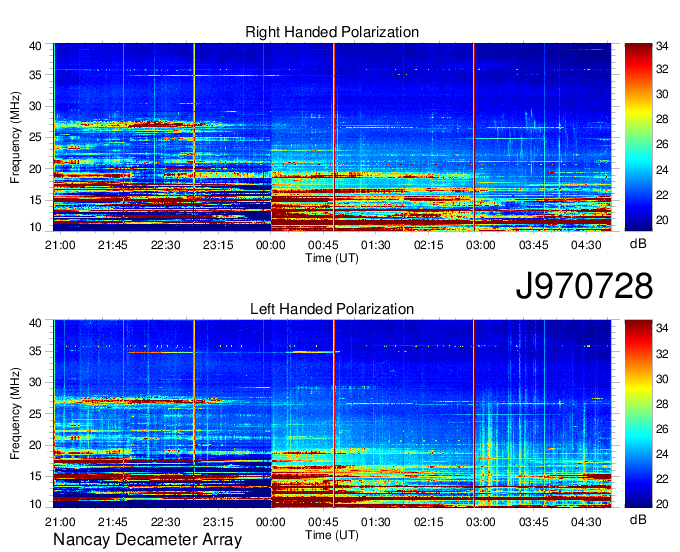
Task: Click 10 MHz tick on Left Handed plot
Action: [x=35, y=504]
